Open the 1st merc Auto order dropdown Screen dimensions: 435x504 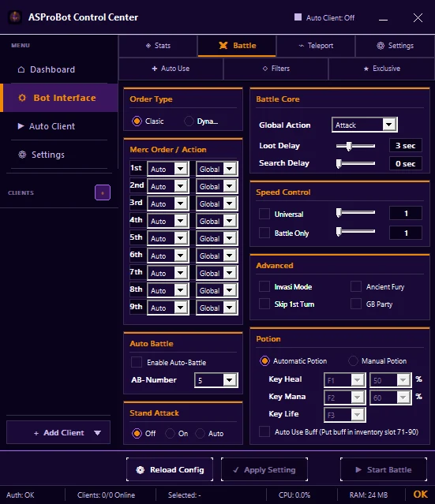tap(168, 169)
